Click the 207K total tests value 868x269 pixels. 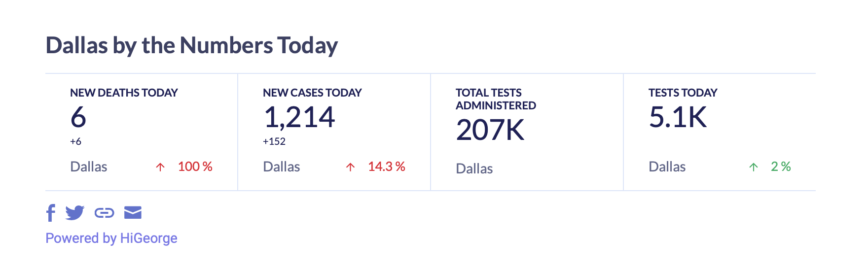490,130
